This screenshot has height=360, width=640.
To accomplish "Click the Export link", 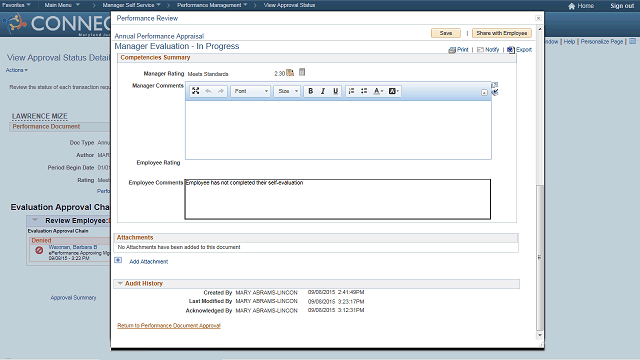I will (524, 50).
